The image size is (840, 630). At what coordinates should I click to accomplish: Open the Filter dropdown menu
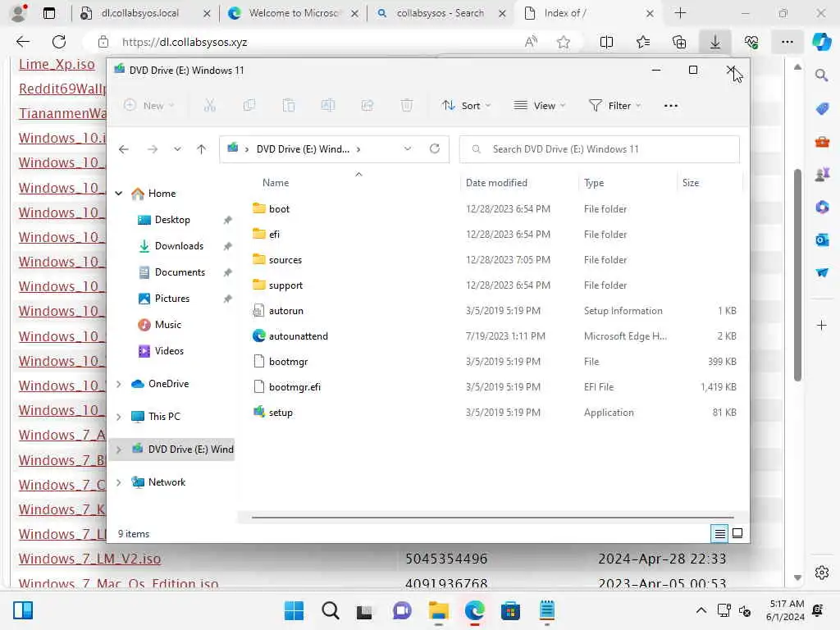(614, 106)
